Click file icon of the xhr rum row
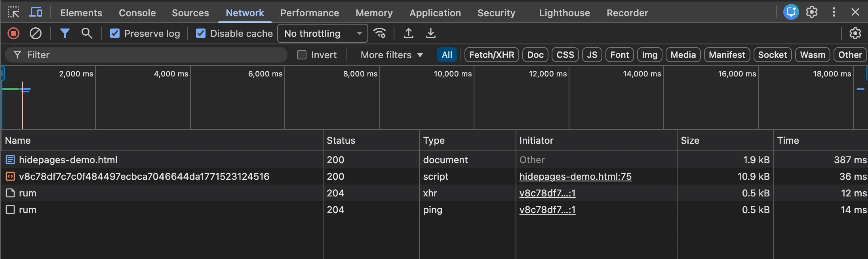This screenshot has height=259, width=868. (x=10, y=193)
